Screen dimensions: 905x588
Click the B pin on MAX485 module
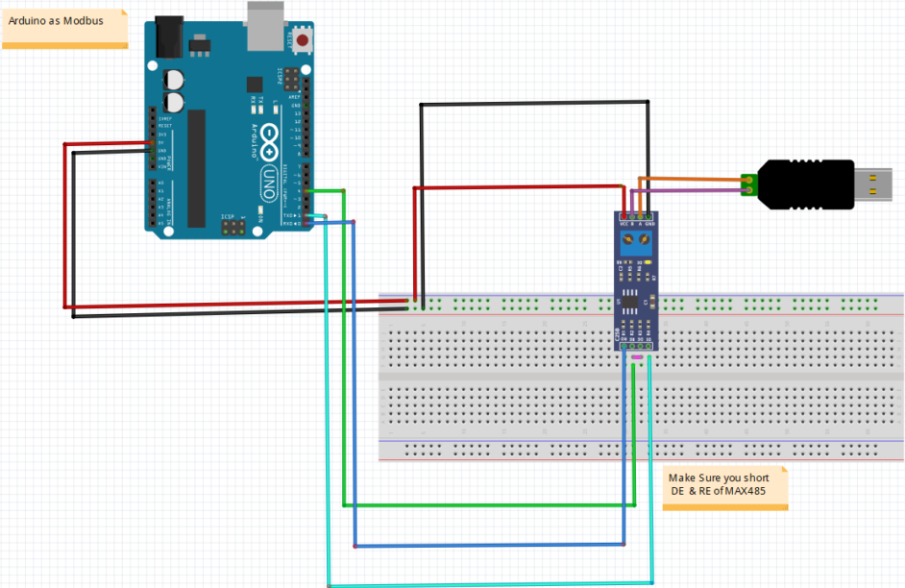(x=632, y=217)
